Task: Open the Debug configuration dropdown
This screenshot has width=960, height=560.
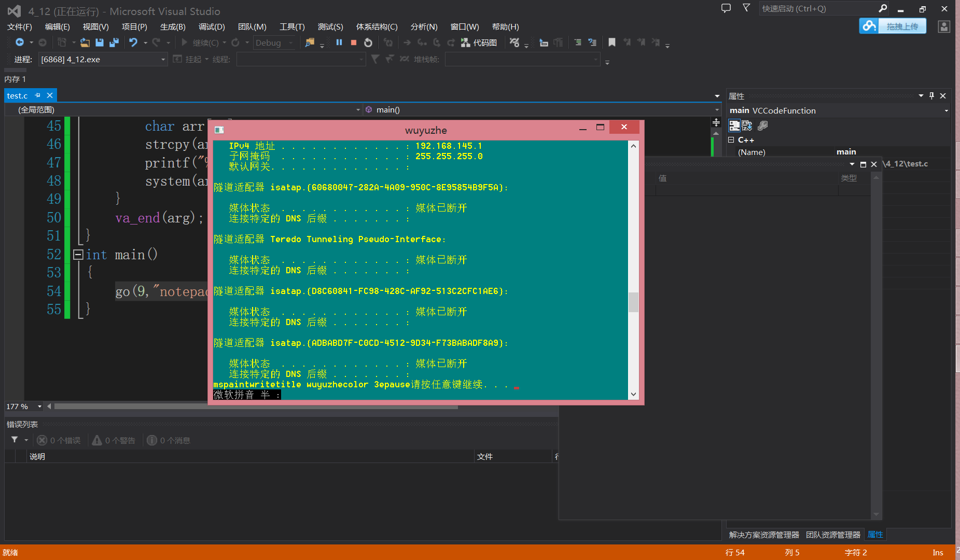Action: 274,43
